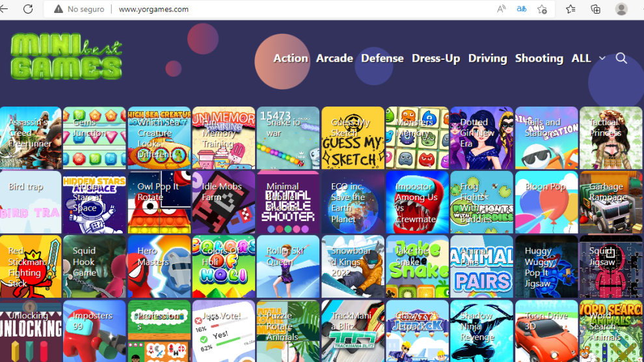Viewport: 644px width, 362px height.
Task: Expand the ALL categories dropdown arrow
Action: coord(602,58)
